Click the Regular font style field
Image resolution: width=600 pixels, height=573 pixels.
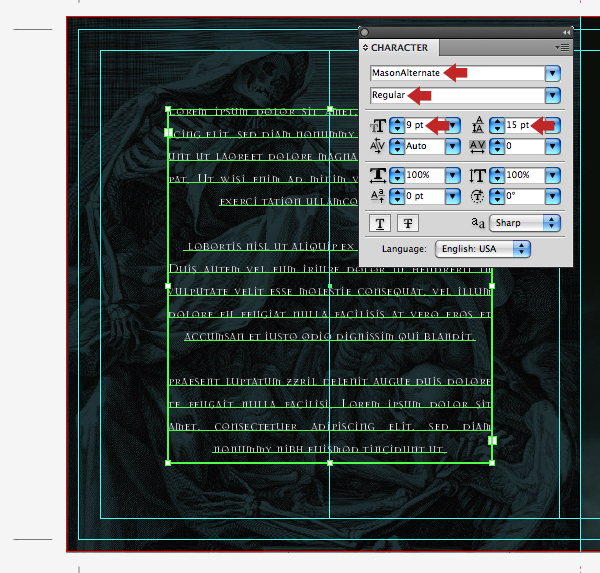coord(458,95)
